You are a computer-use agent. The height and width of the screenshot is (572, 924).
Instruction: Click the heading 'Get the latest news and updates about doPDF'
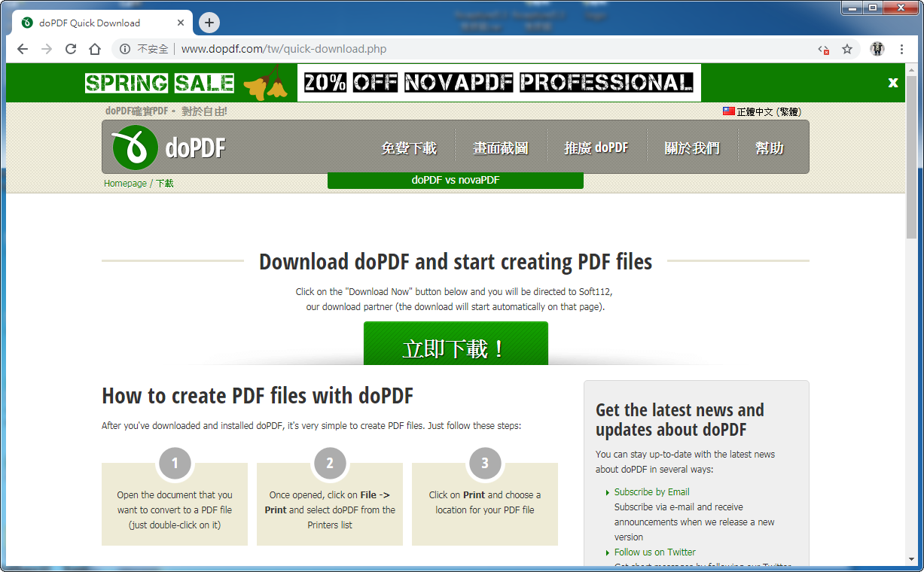(680, 420)
